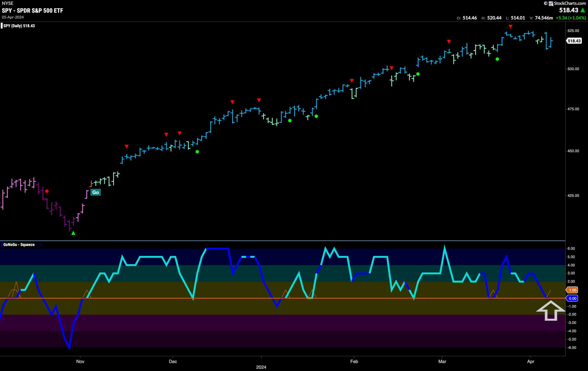588x371 pixels.
Task: Click the green triangle below the October low
Action: (73, 233)
